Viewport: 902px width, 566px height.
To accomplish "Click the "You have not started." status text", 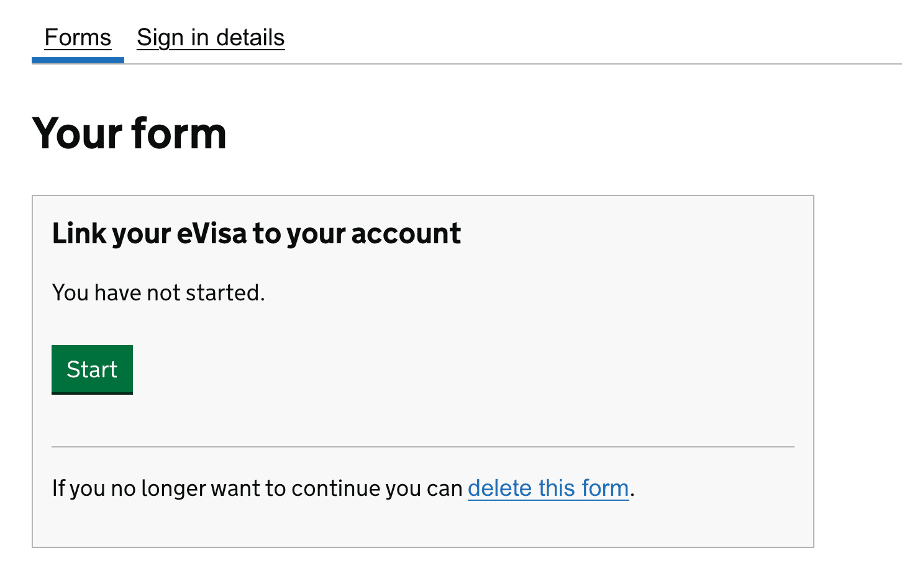I will tap(158, 293).
